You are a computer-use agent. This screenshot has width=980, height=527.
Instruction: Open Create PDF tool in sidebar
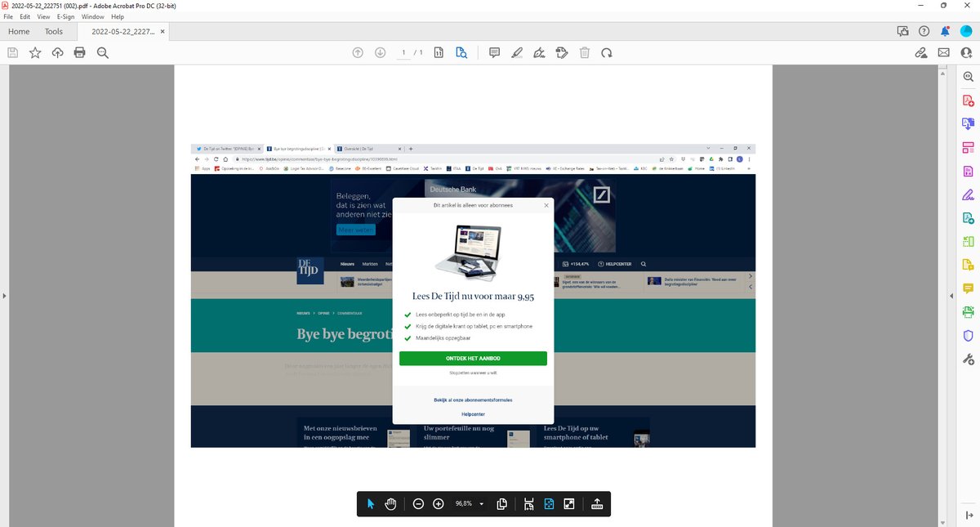969,100
